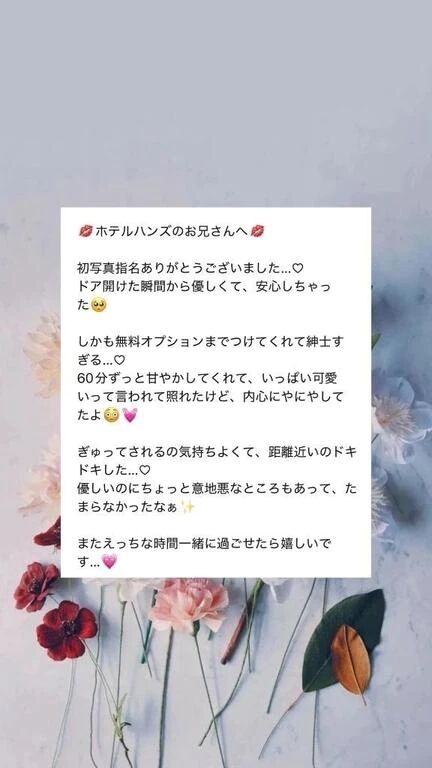Tap the heart outline after ございました…
This screenshot has height=768, width=432.
tap(298, 268)
